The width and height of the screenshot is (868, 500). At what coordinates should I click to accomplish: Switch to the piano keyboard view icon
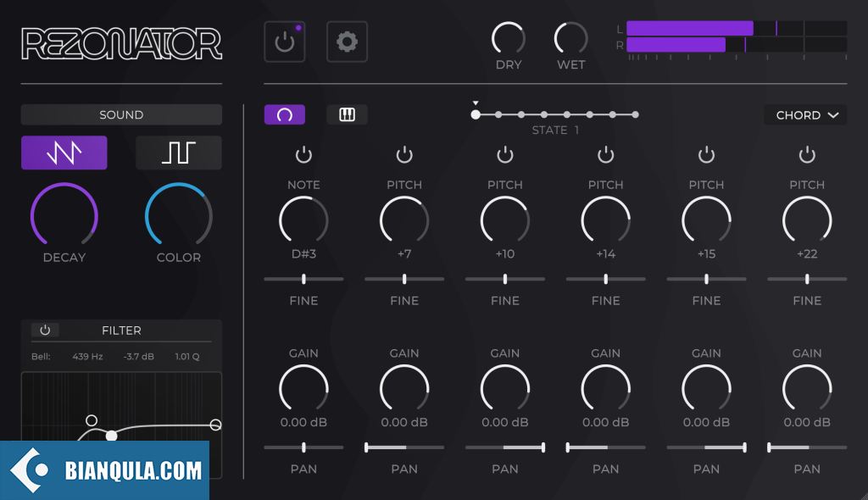tap(347, 114)
